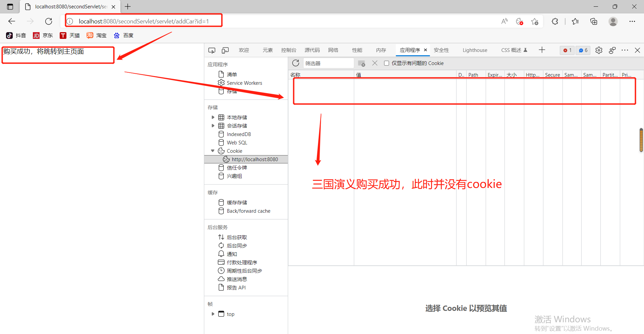Collapse the Cookie tree node
This screenshot has height=334, width=644.
(x=213, y=151)
